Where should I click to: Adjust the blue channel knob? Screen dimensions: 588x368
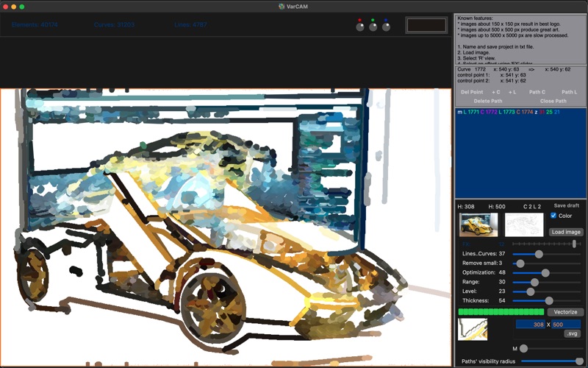pyautogui.click(x=386, y=26)
